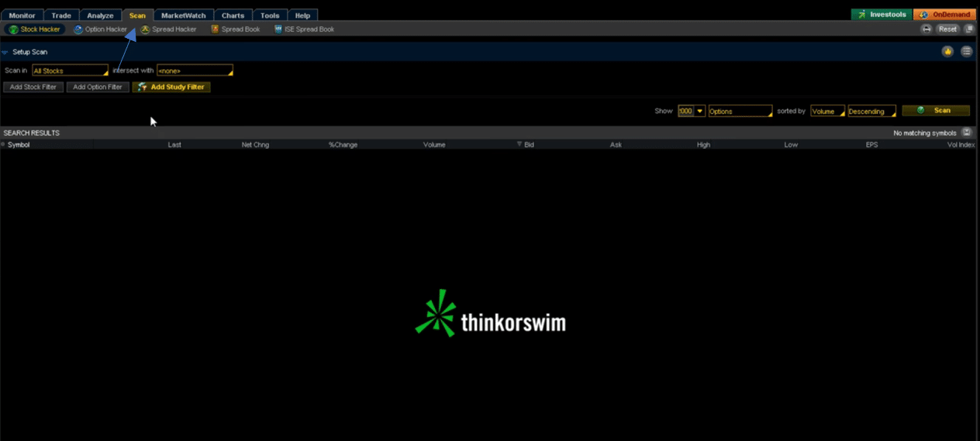This screenshot has width=980, height=441.
Task: Open the 'intersect with' none dropdown
Action: [x=195, y=71]
